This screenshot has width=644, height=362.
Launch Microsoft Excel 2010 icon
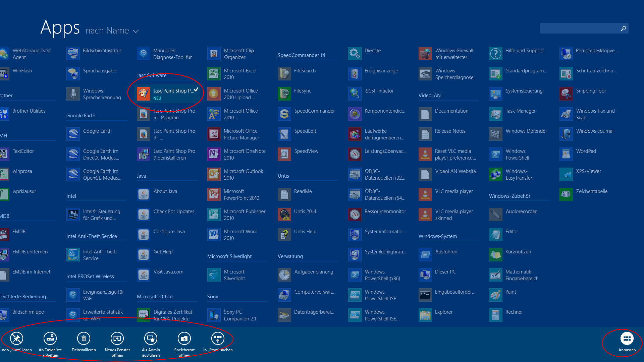214,74
